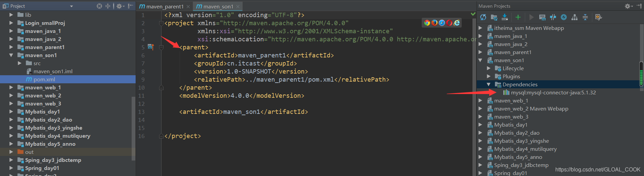
Task: Close the maven_parent1 tab
Action: 188,6
